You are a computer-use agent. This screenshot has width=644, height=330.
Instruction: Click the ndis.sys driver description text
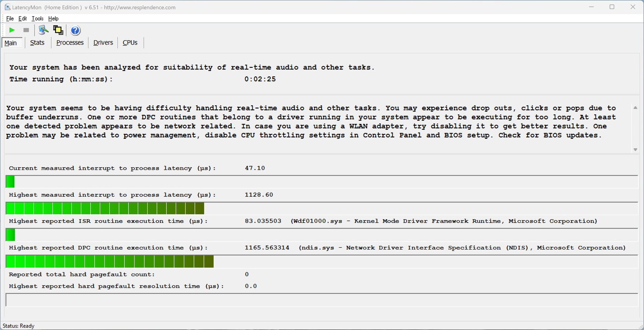pyautogui.click(x=462, y=248)
